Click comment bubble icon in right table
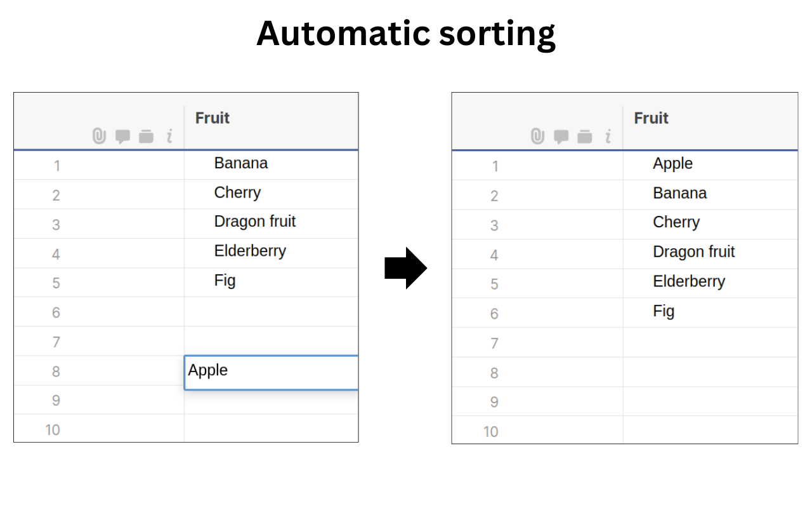 tap(561, 136)
